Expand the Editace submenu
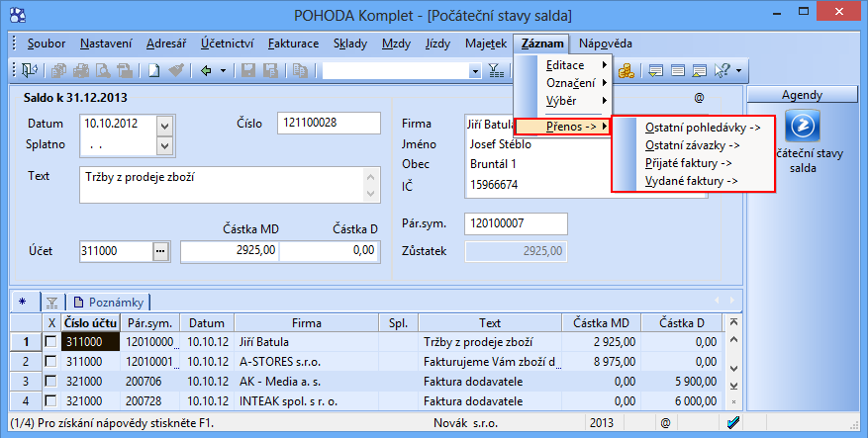The width and height of the screenshot is (868, 438). (576, 65)
